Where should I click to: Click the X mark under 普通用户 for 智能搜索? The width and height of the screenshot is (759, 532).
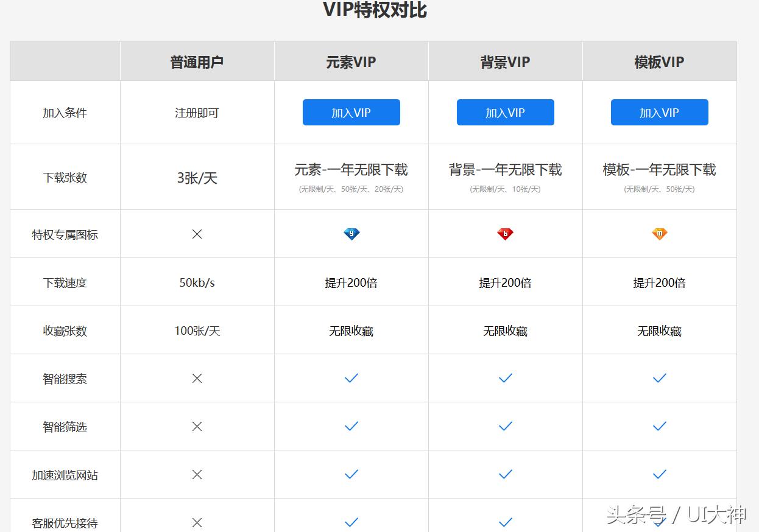pos(196,378)
